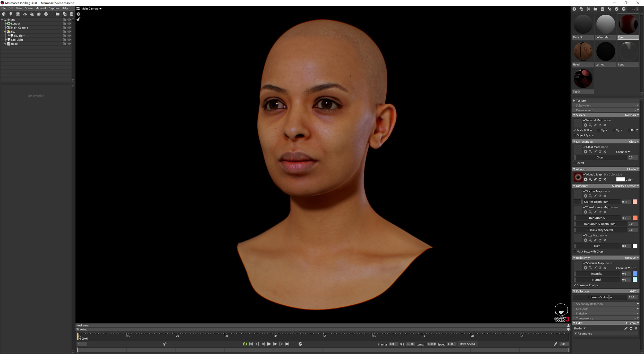Open the Capture menu

click(x=54, y=8)
